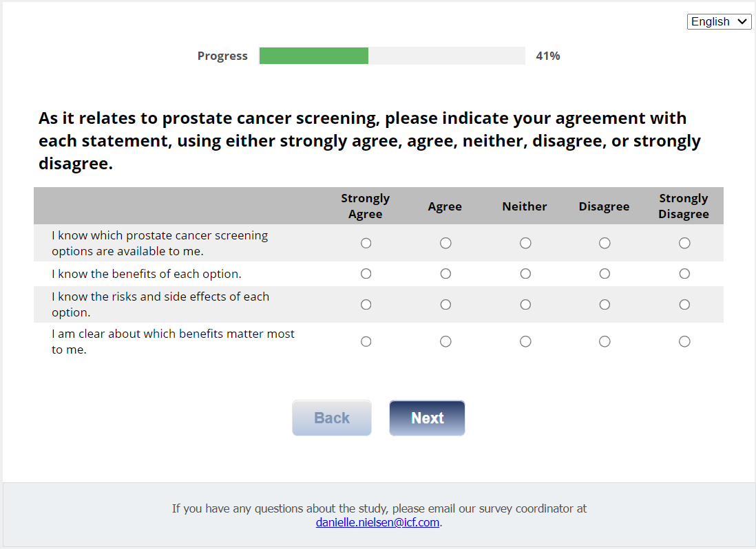Select Disagree for knowing risks and side effects
Screen dimensions: 756x549
coord(605,304)
